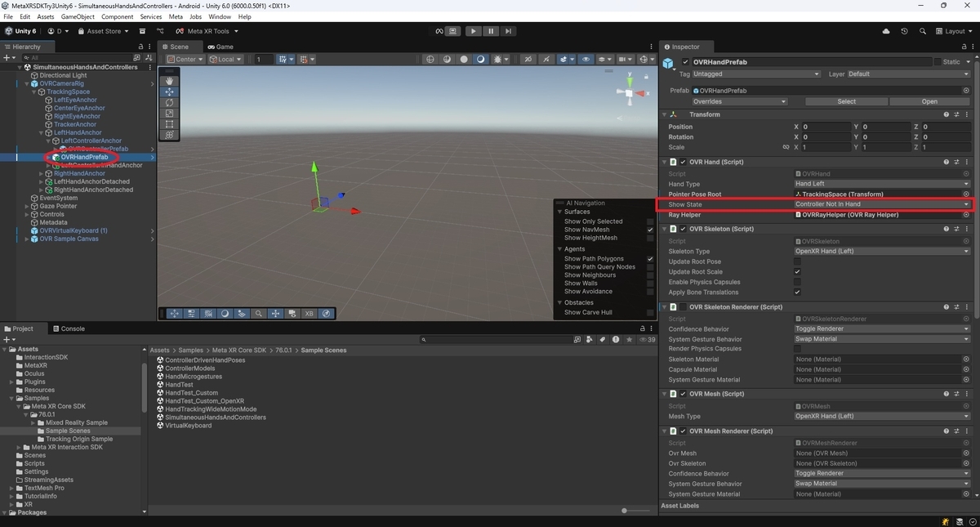Click the Step frame button
Screen dimensions: 980x527
point(508,31)
